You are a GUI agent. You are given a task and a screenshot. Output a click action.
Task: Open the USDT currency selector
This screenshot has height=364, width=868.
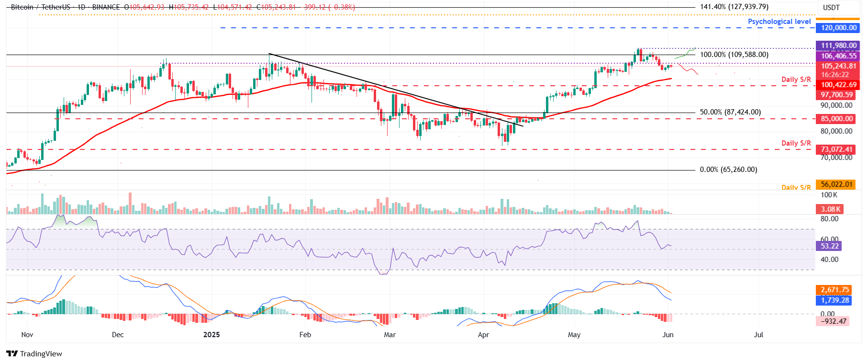[831, 8]
